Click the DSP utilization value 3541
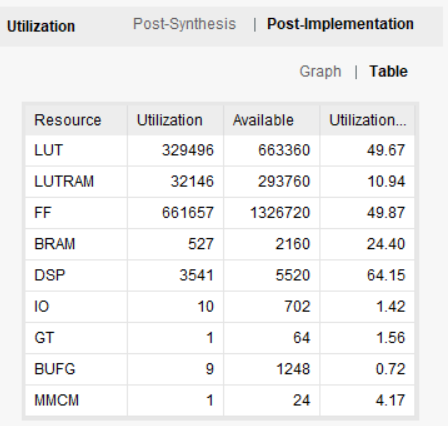 (196, 275)
